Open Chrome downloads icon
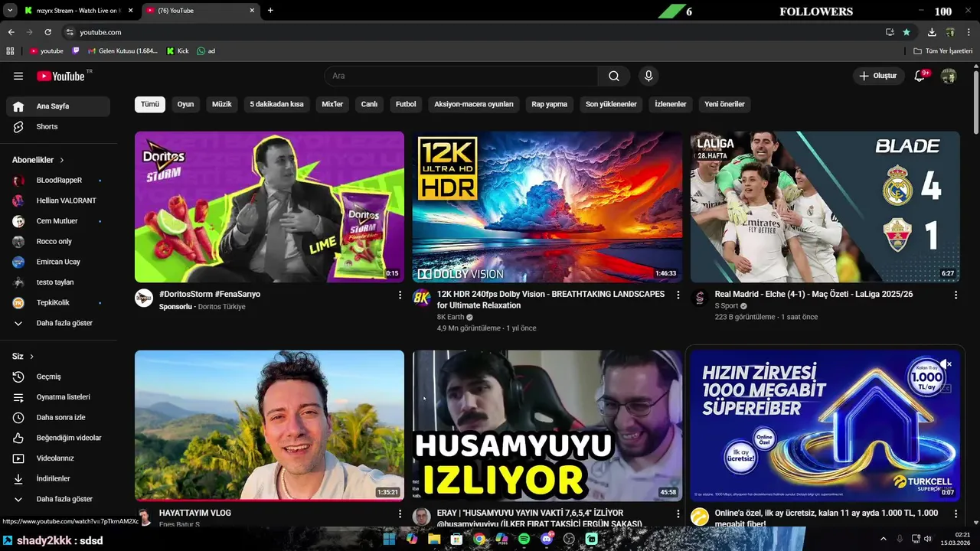 coord(932,32)
